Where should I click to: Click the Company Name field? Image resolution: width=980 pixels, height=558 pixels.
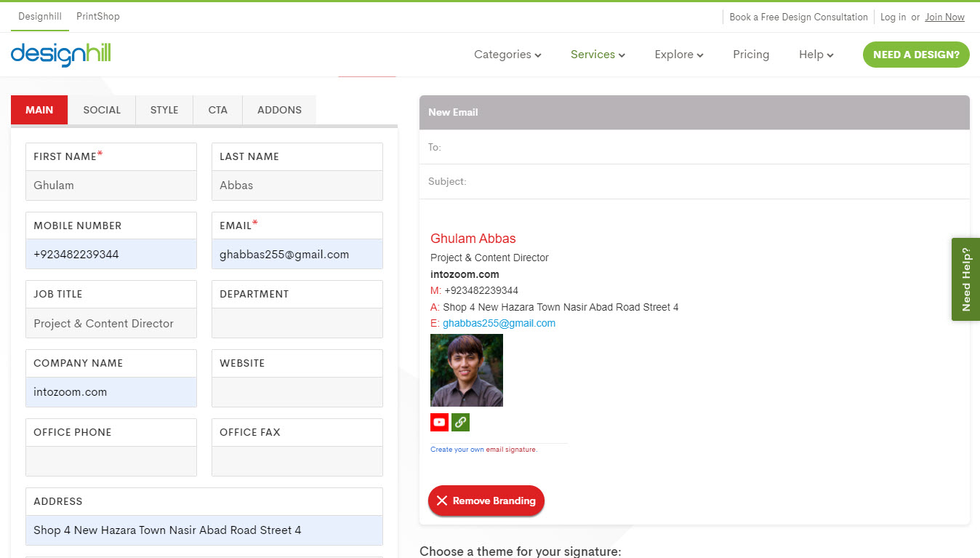point(111,392)
